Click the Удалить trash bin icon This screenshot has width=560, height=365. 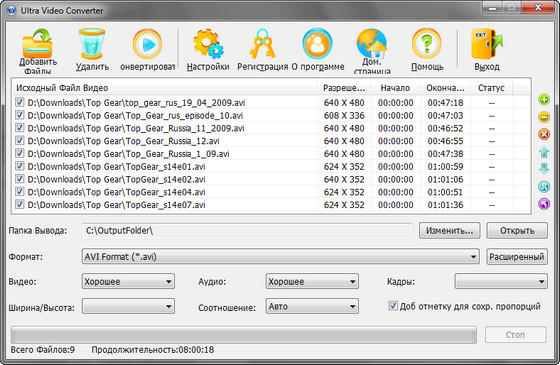92,44
